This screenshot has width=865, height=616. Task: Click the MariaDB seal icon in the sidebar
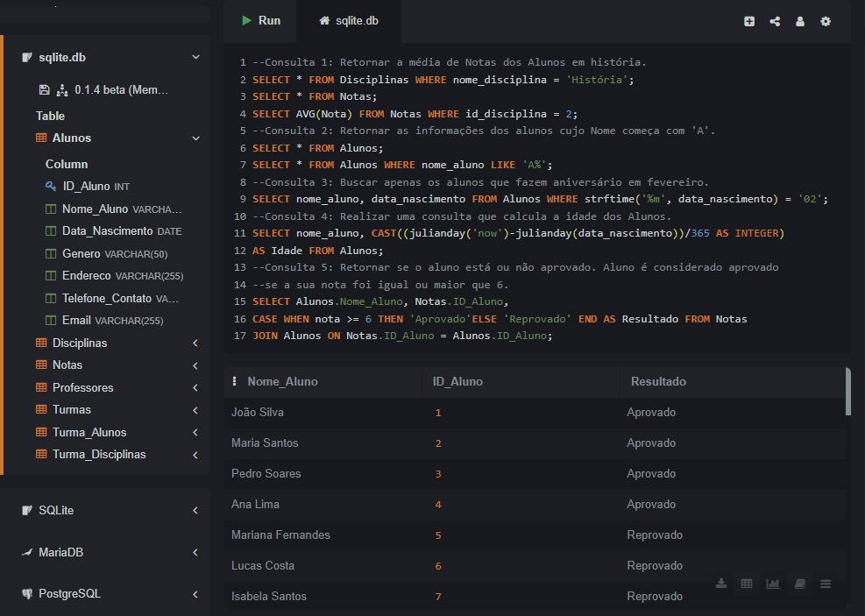point(27,552)
